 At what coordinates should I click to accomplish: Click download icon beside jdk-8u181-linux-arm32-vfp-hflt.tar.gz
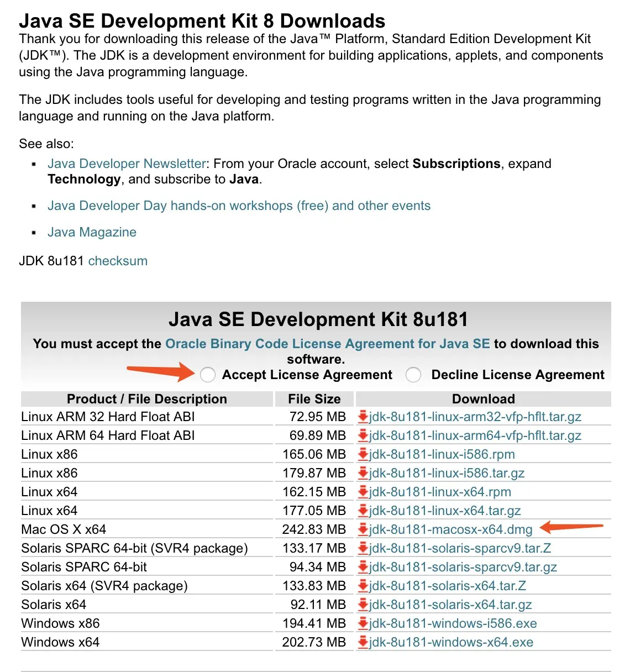(x=363, y=417)
